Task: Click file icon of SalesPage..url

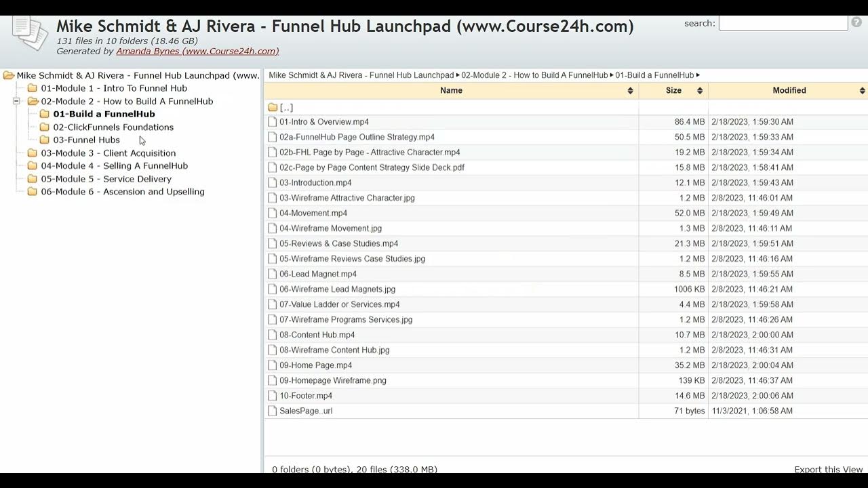Action: coord(273,411)
